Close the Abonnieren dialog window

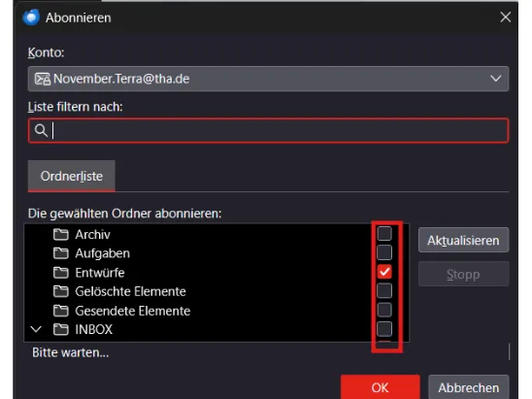[505, 17]
